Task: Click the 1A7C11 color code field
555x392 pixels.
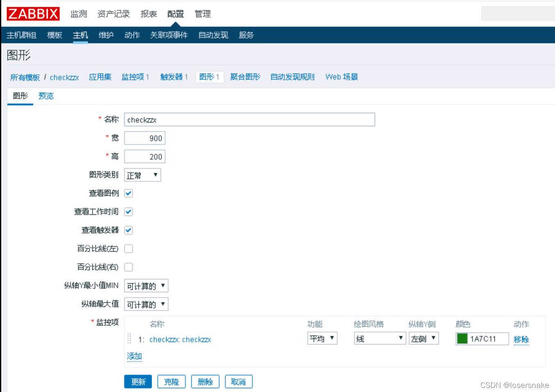Action: click(489, 339)
